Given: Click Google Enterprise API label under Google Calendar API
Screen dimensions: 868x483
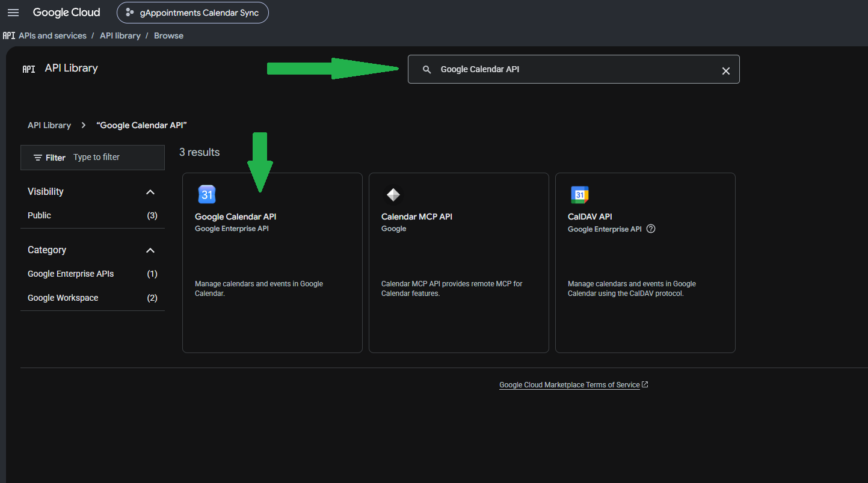Looking at the screenshot, I should tap(232, 229).
